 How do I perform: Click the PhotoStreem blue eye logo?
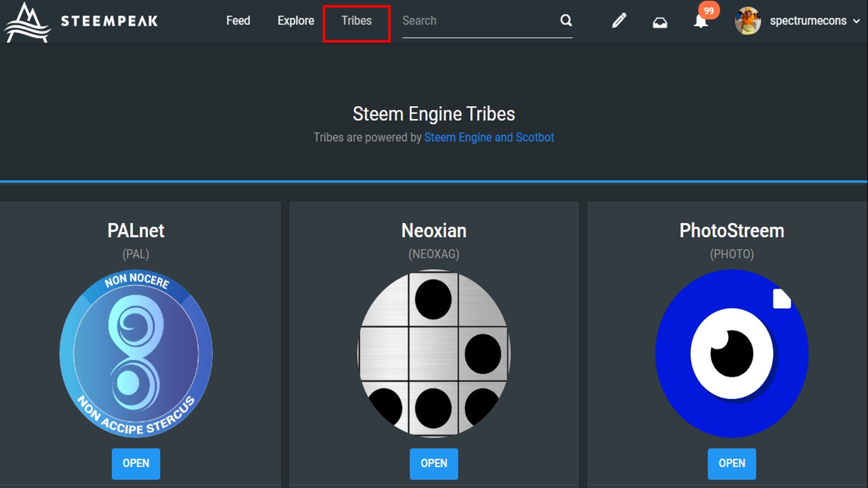[732, 354]
